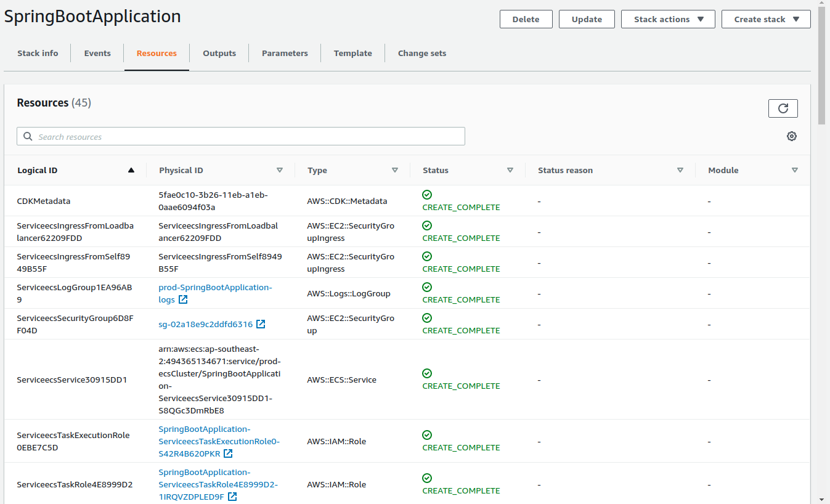The width and height of the screenshot is (830, 504).
Task: Focus the Search resources input field
Action: (241, 136)
